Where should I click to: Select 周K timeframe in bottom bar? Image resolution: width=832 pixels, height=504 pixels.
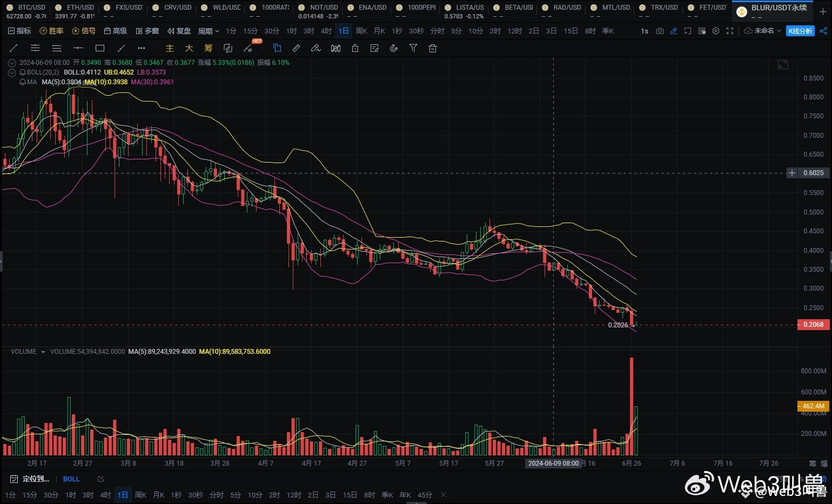point(140,495)
